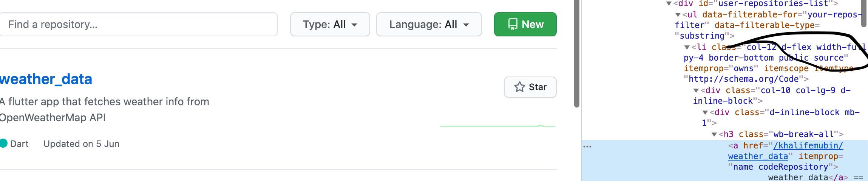Click the "Updated on 5 Jun" text
The image size is (868, 181).
tap(81, 144)
